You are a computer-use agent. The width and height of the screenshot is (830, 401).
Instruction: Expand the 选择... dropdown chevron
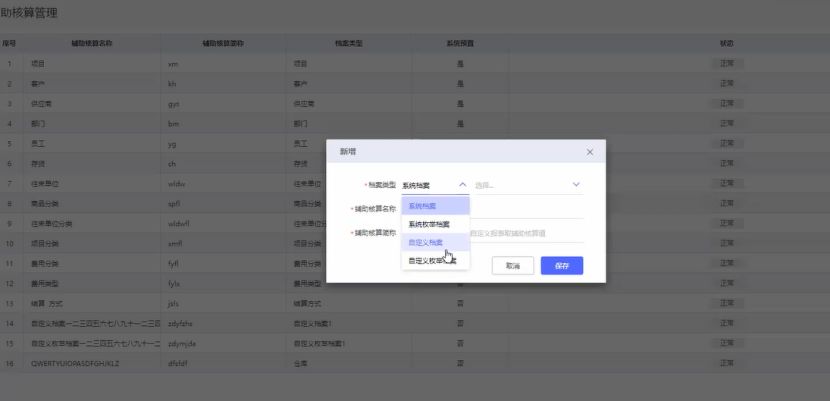tap(576, 185)
